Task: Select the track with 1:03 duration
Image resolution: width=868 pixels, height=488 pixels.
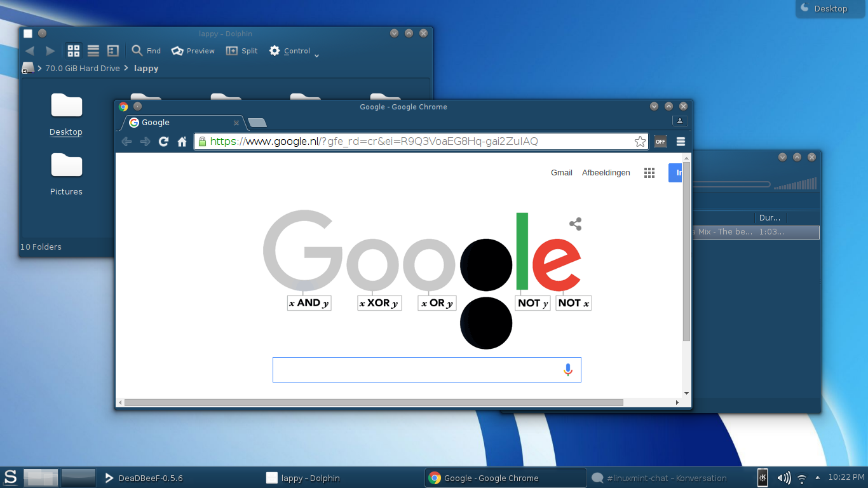Action: [756, 233]
